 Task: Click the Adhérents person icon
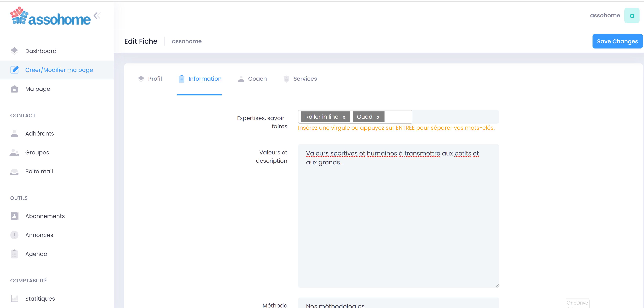[x=14, y=133]
